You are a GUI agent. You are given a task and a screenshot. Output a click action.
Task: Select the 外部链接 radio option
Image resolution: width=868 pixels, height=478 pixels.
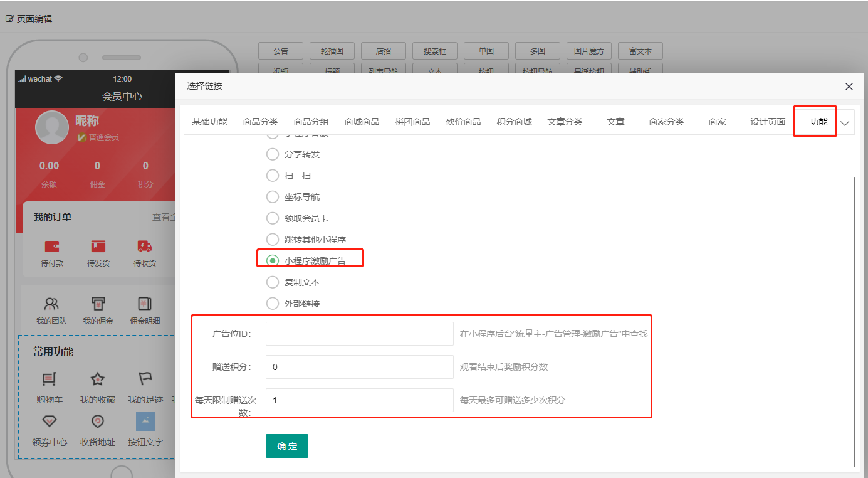pos(273,304)
